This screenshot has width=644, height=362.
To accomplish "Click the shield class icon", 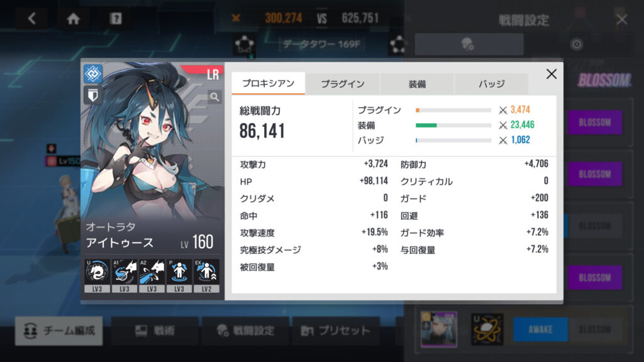I will [93, 96].
